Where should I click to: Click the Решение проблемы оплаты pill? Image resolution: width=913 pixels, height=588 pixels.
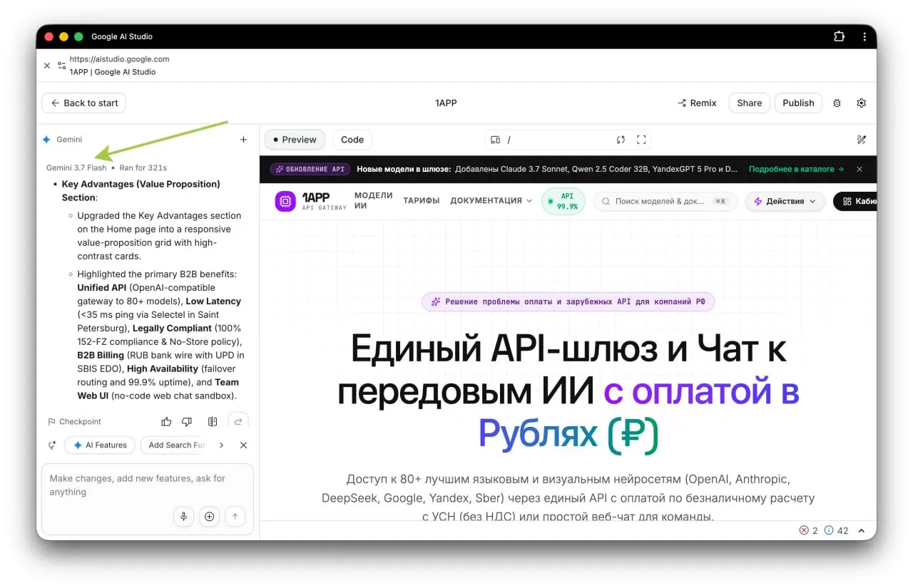pyautogui.click(x=568, y=301)
